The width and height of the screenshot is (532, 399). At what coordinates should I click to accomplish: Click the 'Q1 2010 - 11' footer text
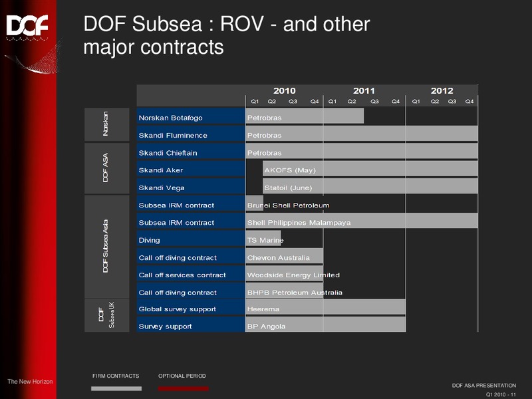pos(501,394)
